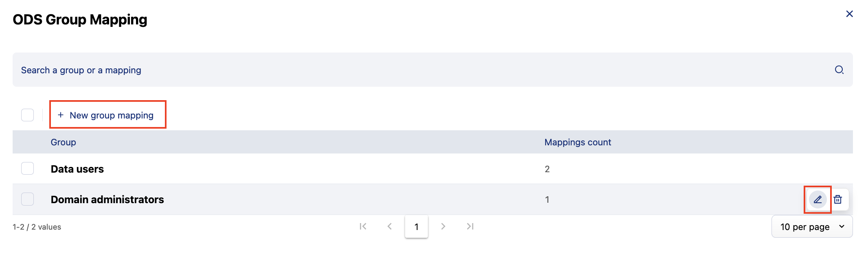The image size is (868, 263).
Task: Click the search magnifier icon
Action: 839,70
